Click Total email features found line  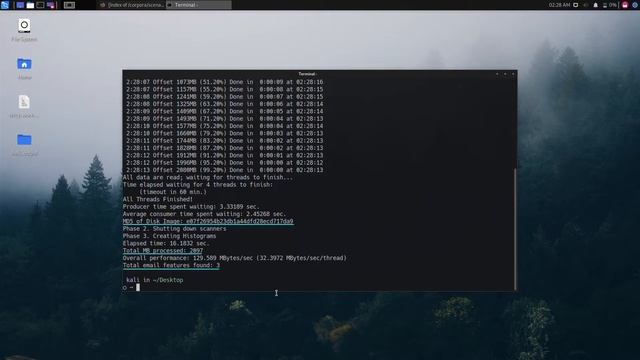pyautogui.click(x=171, y=265)
